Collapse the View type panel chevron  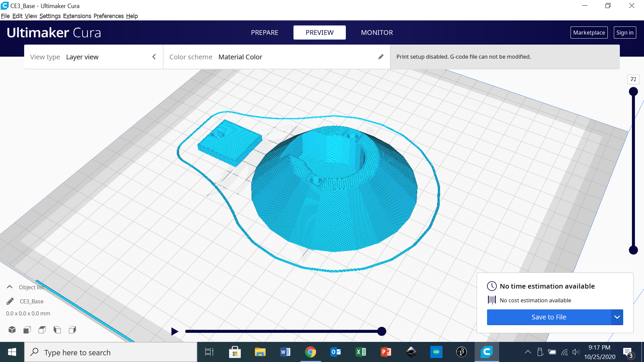click(x=154, y=57)
